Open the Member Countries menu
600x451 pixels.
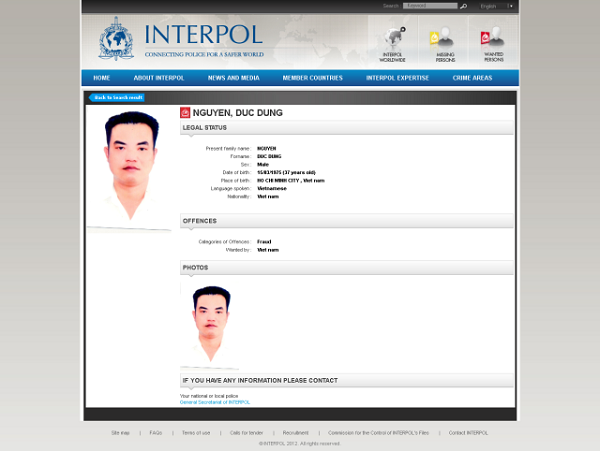point(312,78)
